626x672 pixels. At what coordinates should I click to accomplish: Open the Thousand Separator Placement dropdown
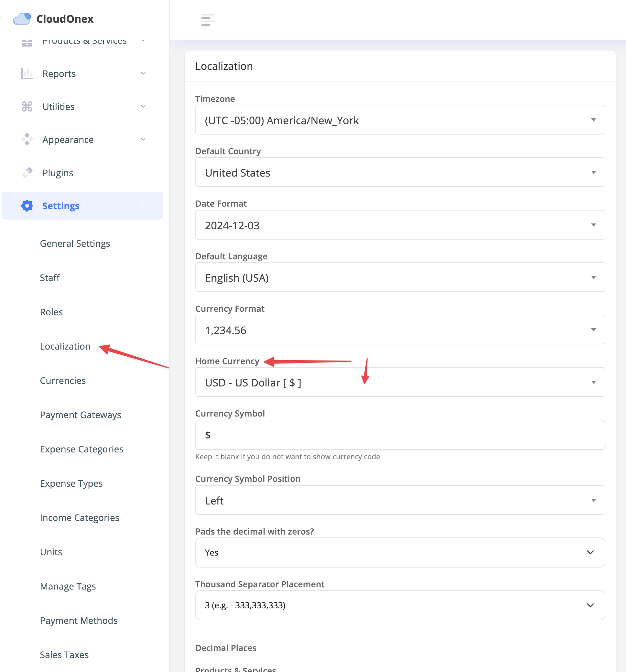(x=400, y=605)
